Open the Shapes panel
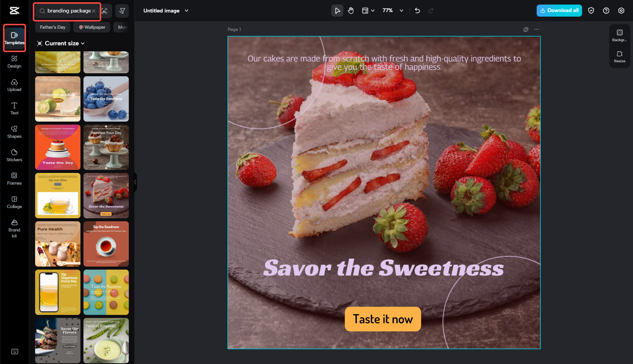The width and height of the screenshot is (633, 364). (x=14, y=132)
